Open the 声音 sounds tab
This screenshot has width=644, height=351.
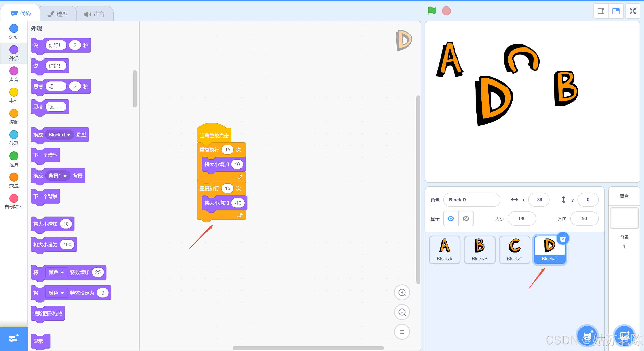point(94,14)
